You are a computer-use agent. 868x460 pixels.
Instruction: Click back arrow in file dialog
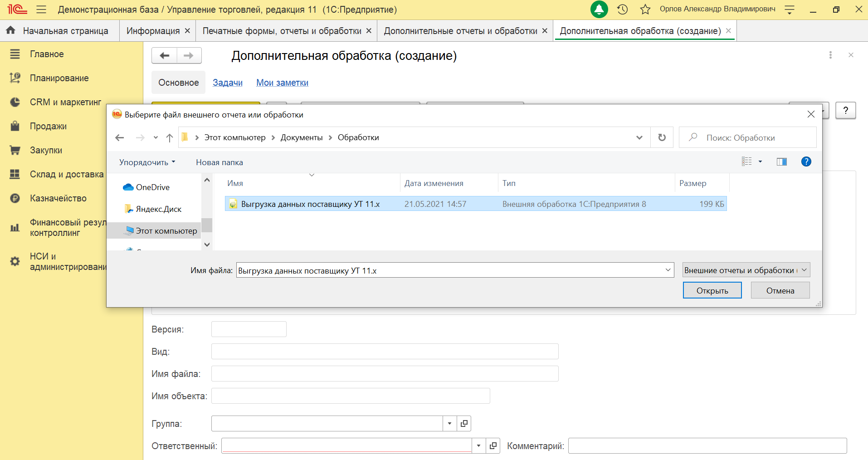120,137
